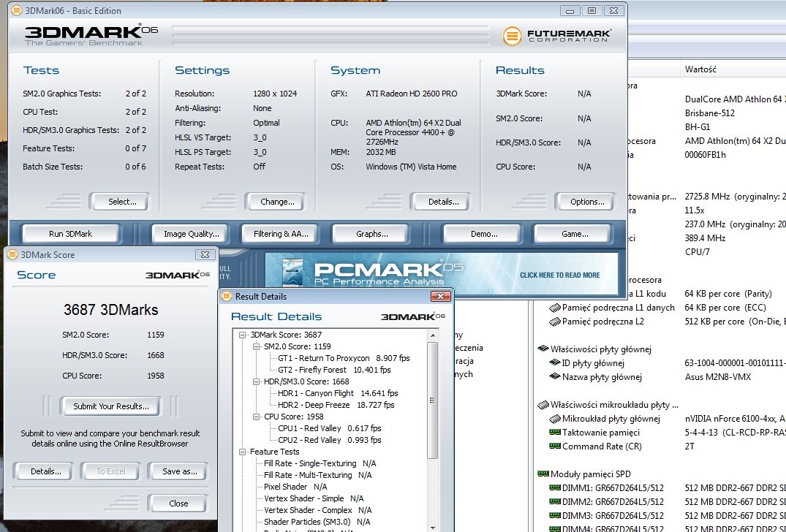Click Command Rate (CR) row icon
This screenshot has height=532, width=786.
tap(554, 446)
